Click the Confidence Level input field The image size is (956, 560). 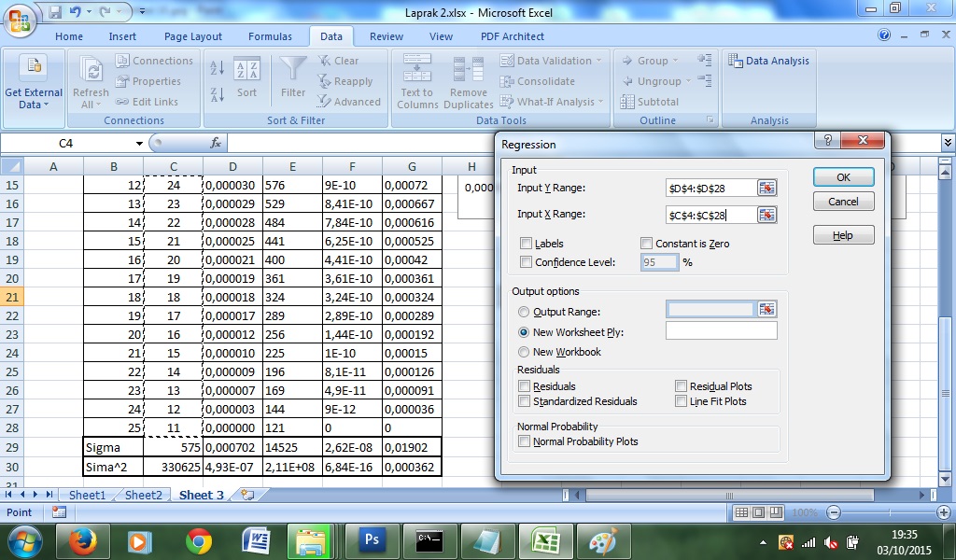coord(661,262)
